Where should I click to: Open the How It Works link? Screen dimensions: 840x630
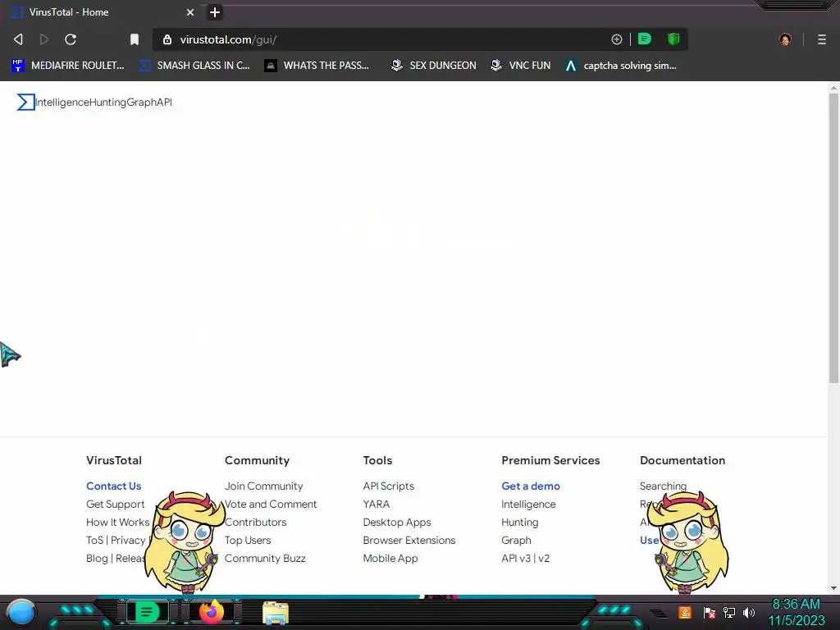pos(118,523)
